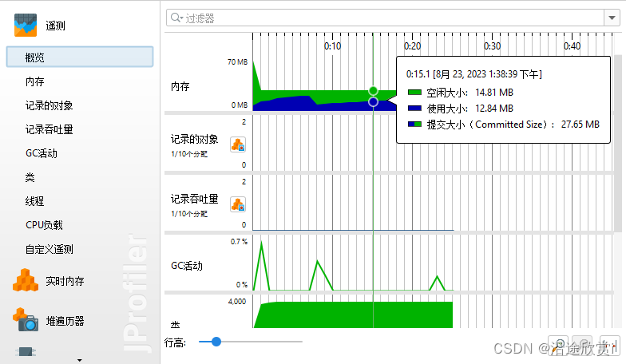Click the zoom-in magnifier button bottom right

pyautogui.click(x=559, y=344)
